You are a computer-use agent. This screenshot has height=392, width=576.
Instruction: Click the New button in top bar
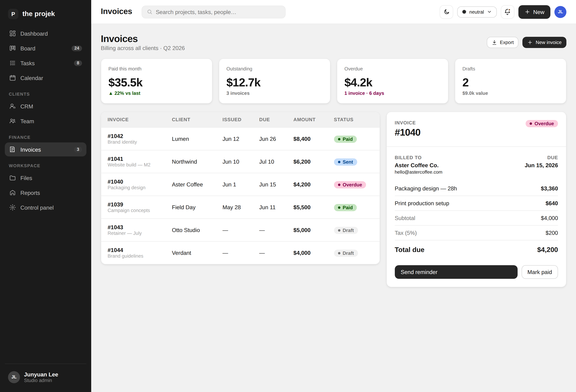tap(534, 12)
